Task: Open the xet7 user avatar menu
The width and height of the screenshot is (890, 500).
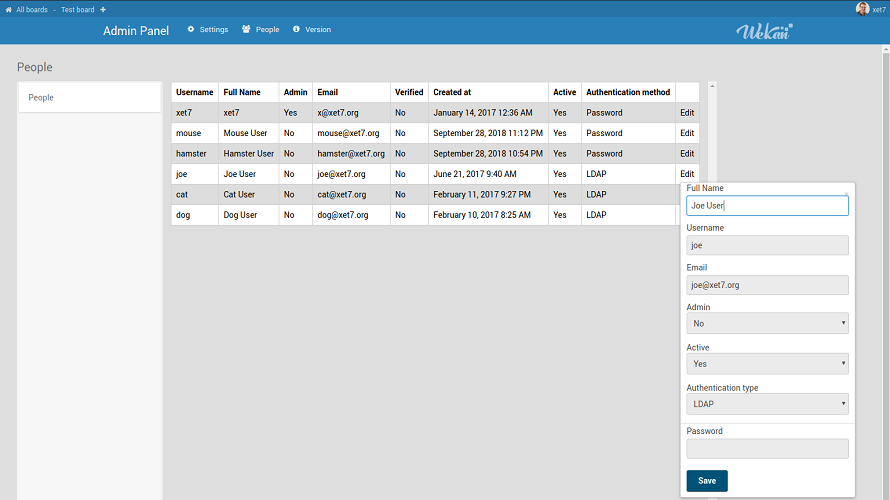Action: point(862,9)
